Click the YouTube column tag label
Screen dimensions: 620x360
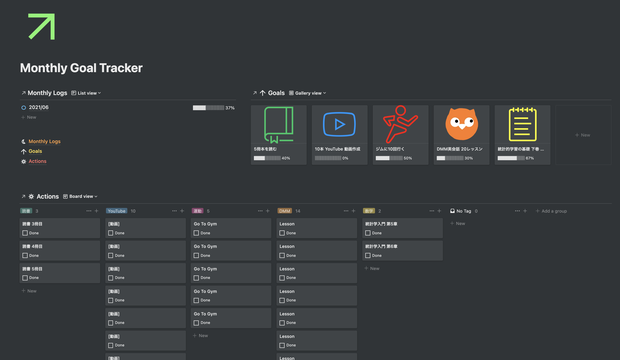point(117,211)
